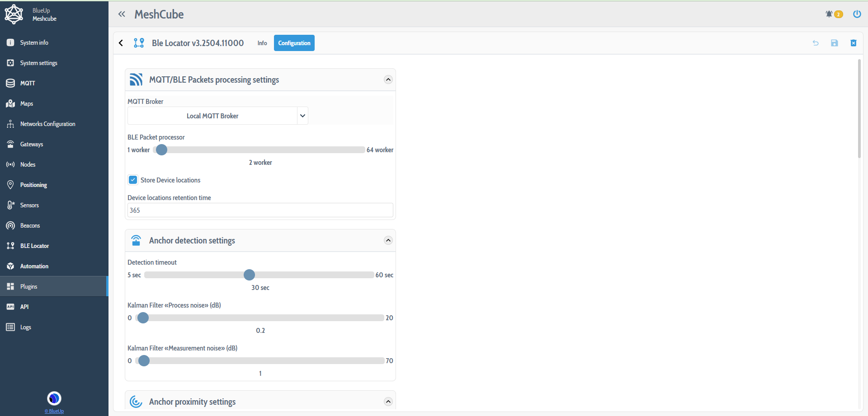
Task: Open Gateways from the sidebar
Action: 10,144
